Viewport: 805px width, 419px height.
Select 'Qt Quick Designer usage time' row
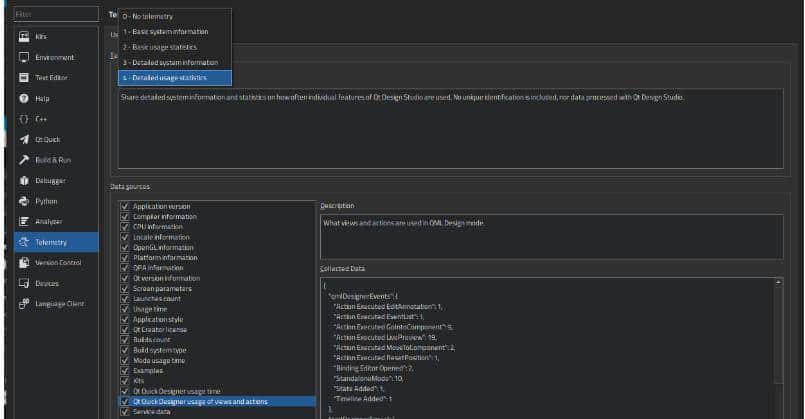point(217,391)
